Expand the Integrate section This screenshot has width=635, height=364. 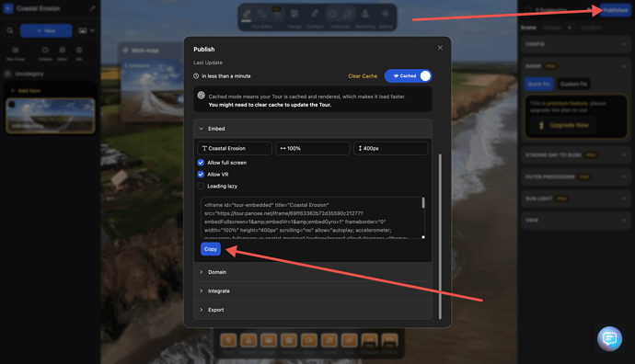click(x=313, y=291)
